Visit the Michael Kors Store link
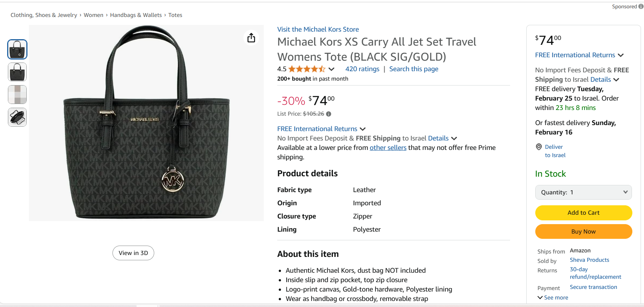 (x=318, y=29)
